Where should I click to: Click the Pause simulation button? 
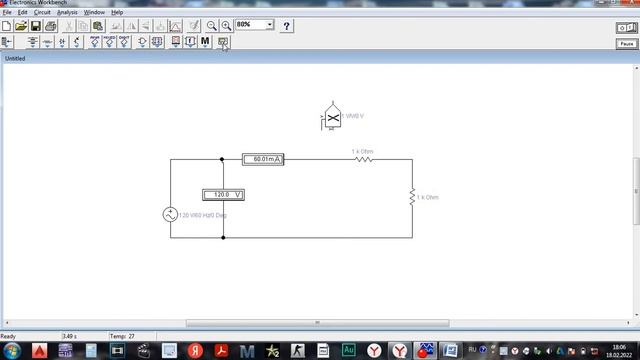click(x=627, y=44)
